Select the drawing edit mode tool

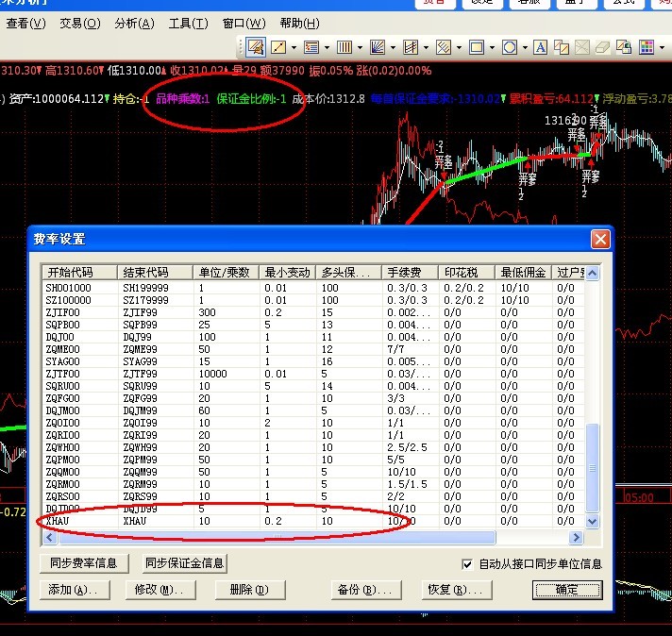click(x=256, y=47)
